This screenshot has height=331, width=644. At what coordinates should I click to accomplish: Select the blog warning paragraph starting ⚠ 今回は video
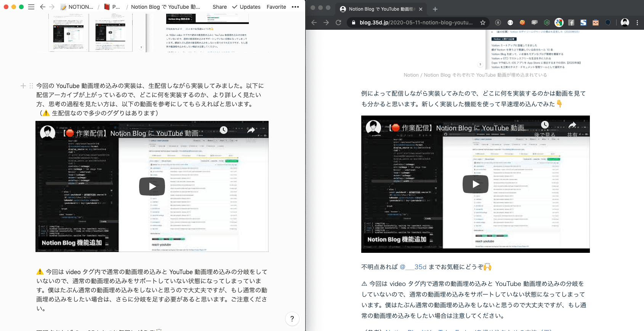click(474, 300)
